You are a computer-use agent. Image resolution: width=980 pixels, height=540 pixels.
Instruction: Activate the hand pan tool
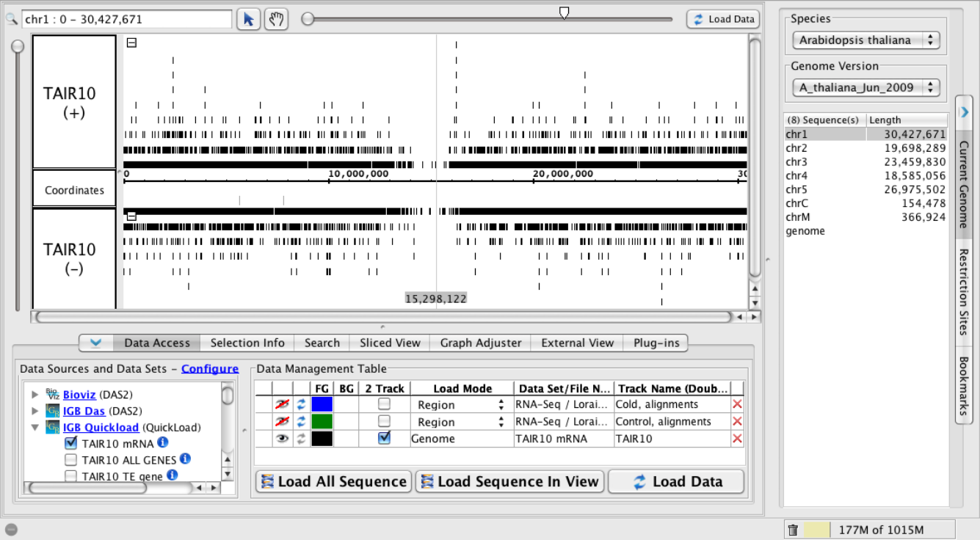[276, 19]
